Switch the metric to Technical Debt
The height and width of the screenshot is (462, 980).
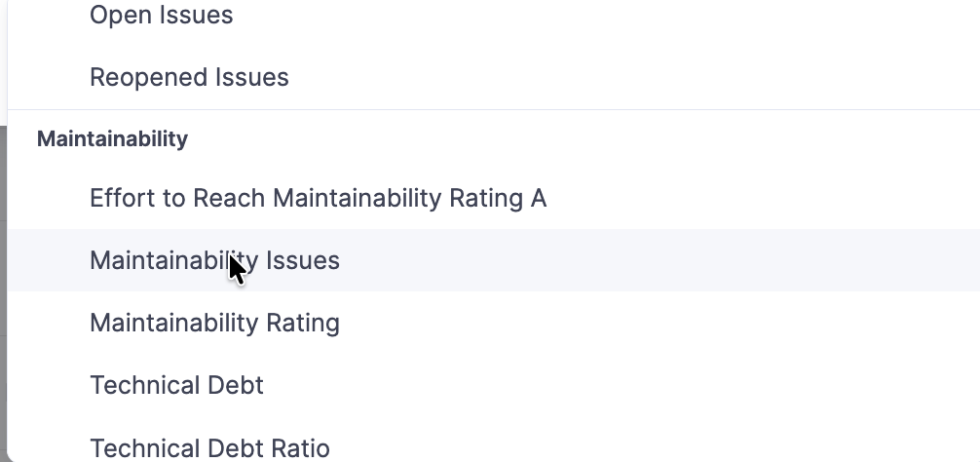coord(176,386)
